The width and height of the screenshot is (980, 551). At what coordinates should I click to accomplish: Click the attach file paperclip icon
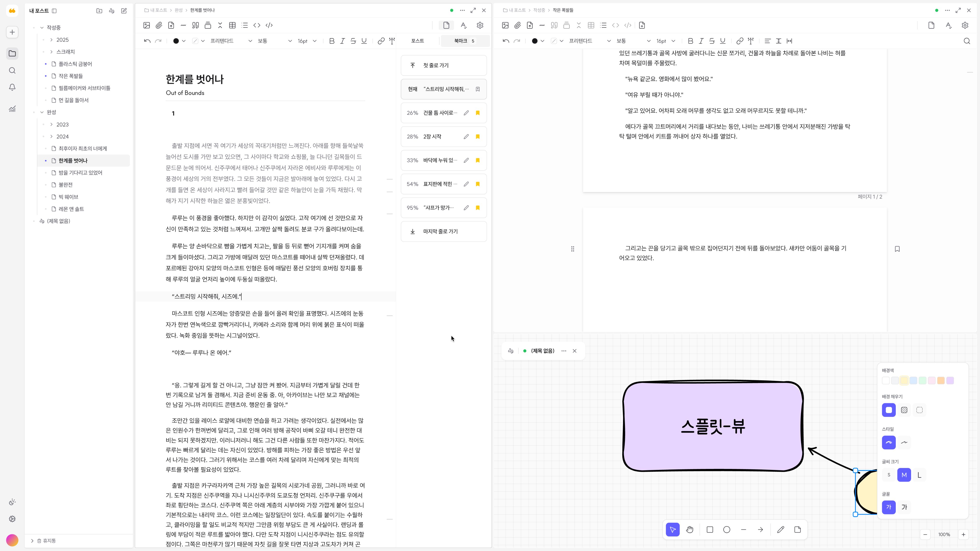point(159,25)
